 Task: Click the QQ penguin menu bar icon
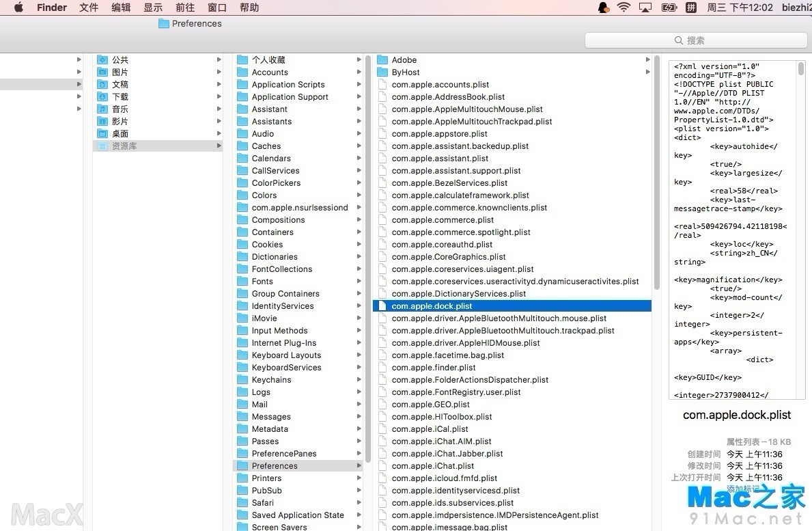click(x=603, y=8)
